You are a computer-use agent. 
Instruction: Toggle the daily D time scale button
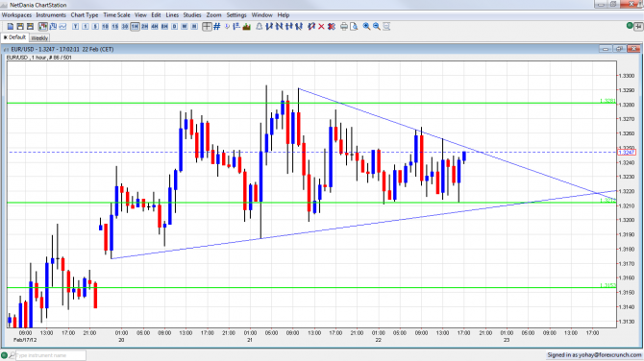click(174, 27)
